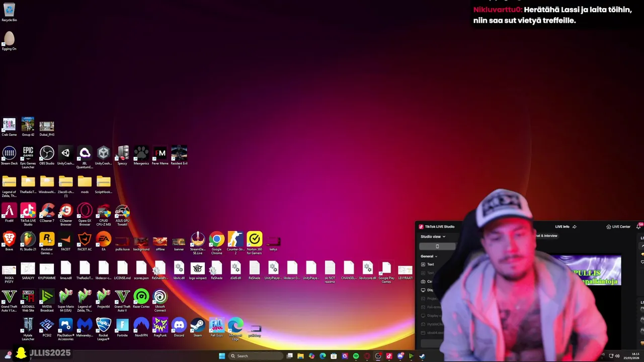Launch StreamElements SE.Live shortcut
Screen dimensions: 644x362
coord(198,242)
